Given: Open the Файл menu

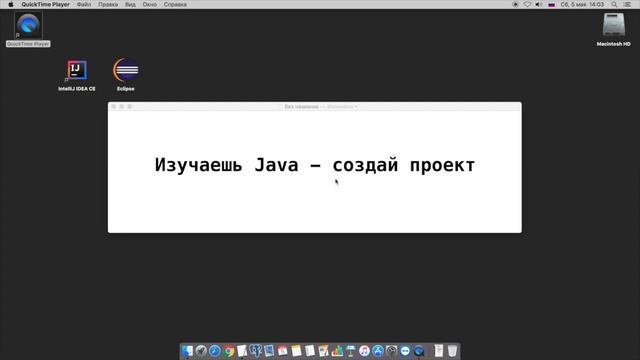Looking at the screenshot, I should (x=84, y=4).
